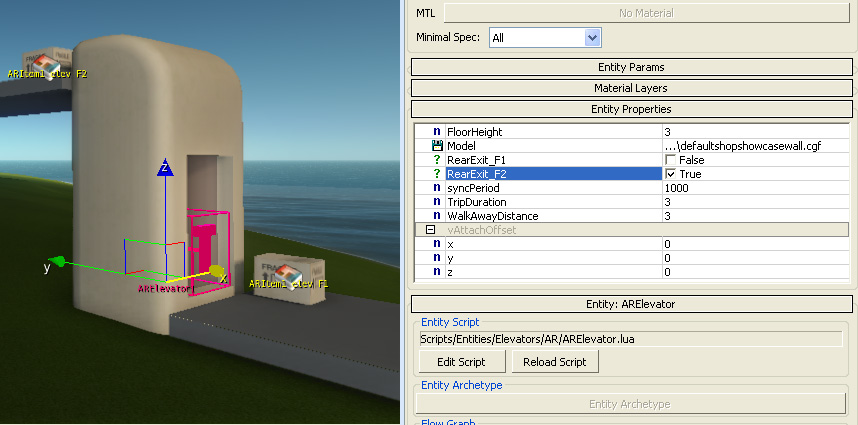Collapse the Entity: ARElevator rollup

[x=631, y=304]
